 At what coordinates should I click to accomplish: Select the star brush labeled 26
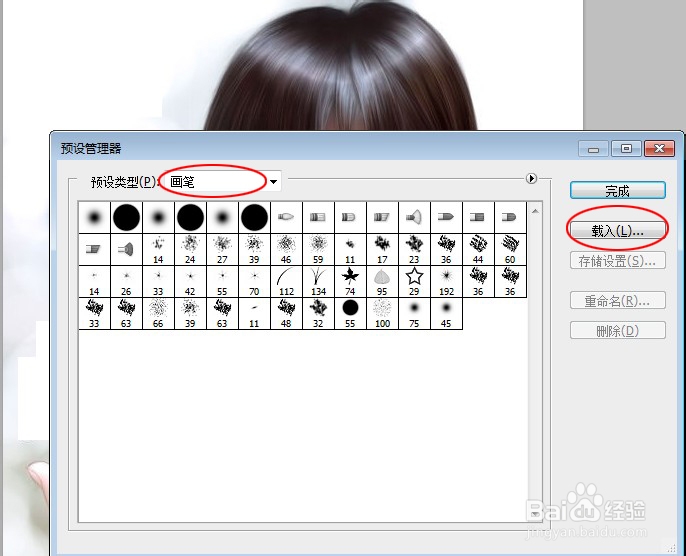pos(126,282)
